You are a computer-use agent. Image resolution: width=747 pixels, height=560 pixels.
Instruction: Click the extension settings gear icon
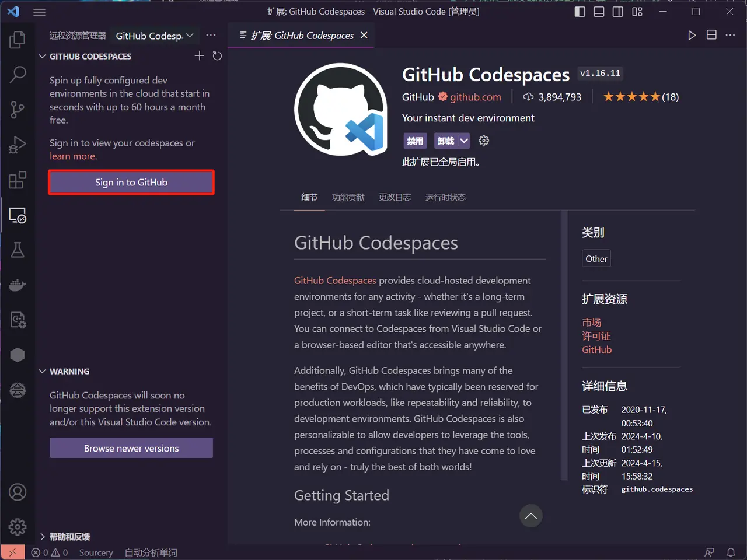[x=484, y=141]
